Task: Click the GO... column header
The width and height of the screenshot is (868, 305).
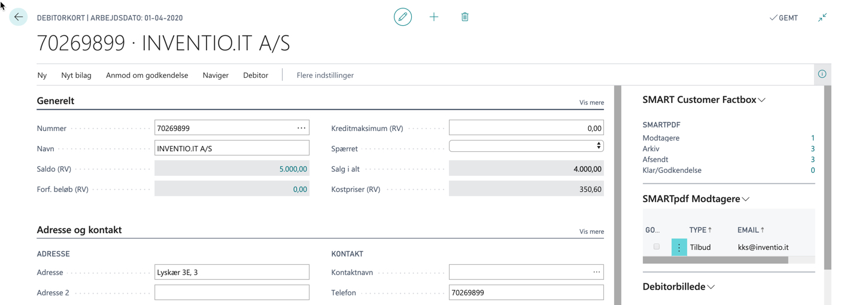Action: tap(652, 230)
